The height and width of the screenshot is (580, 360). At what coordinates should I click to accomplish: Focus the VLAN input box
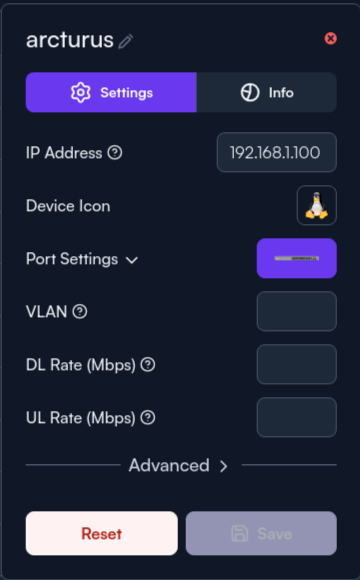click(297, 311)
